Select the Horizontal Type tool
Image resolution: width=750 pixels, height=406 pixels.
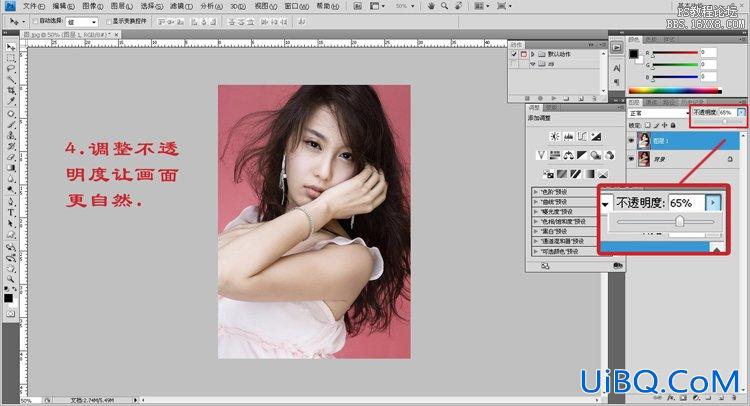11,212
